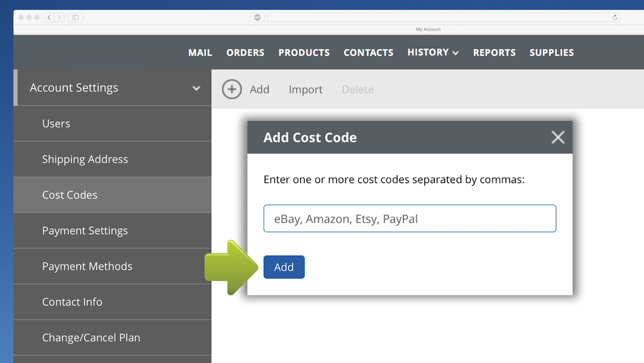This screenshot has width=644, height=363.
Task: Focus the cost codes input field
Action: pos(410,219)
